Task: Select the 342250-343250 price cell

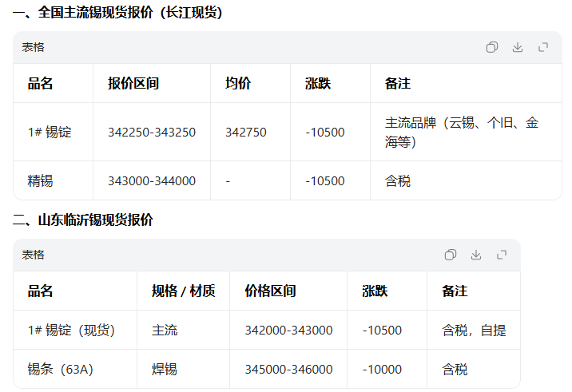Action: point(152,133)
